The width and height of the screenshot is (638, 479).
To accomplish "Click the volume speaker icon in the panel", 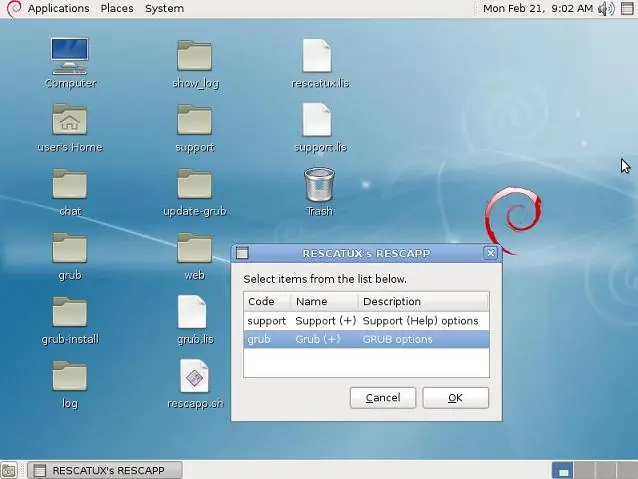I will click(x=606, y=9).
